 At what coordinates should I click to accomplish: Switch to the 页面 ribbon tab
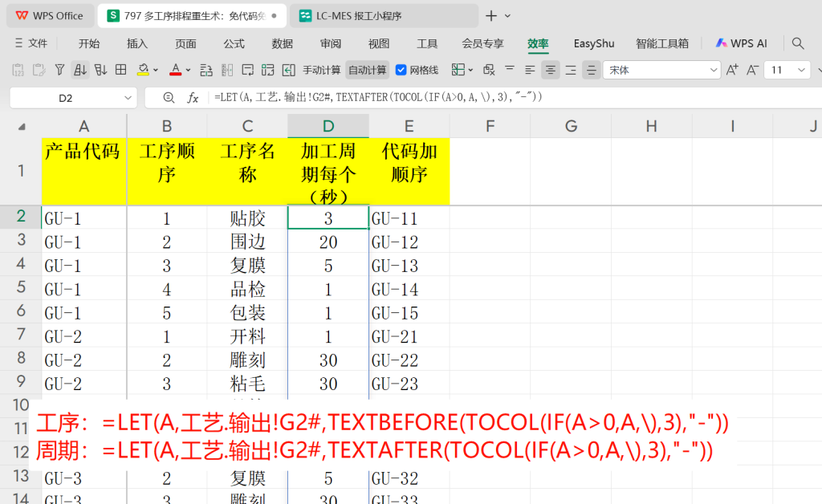185,43
